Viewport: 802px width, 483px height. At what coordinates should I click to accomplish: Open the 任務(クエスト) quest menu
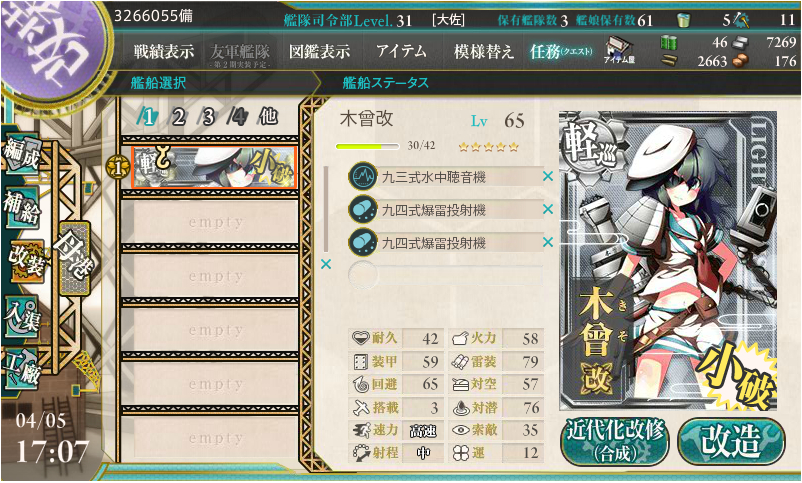click(562, 51)
